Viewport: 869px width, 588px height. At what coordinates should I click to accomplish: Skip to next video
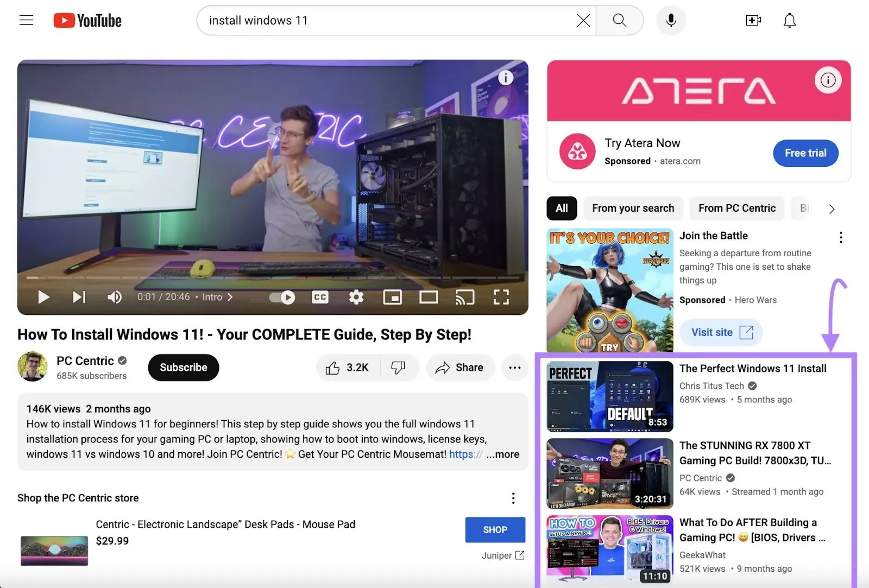click(79, 297)
